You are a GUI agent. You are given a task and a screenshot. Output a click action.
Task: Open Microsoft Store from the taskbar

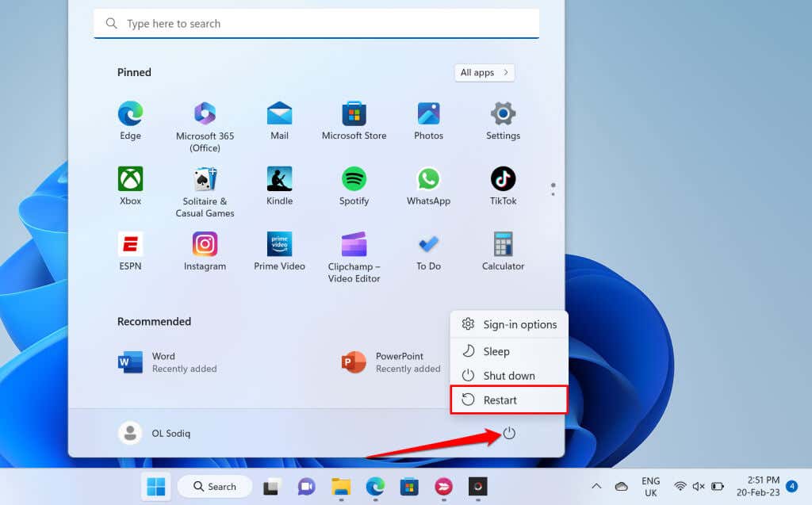point(409,487)
